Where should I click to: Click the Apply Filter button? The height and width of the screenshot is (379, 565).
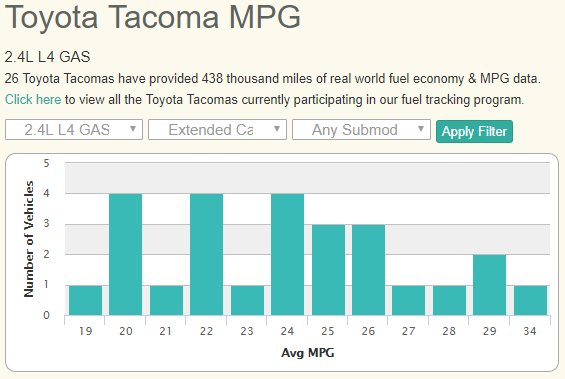click(x=474, y=131)
